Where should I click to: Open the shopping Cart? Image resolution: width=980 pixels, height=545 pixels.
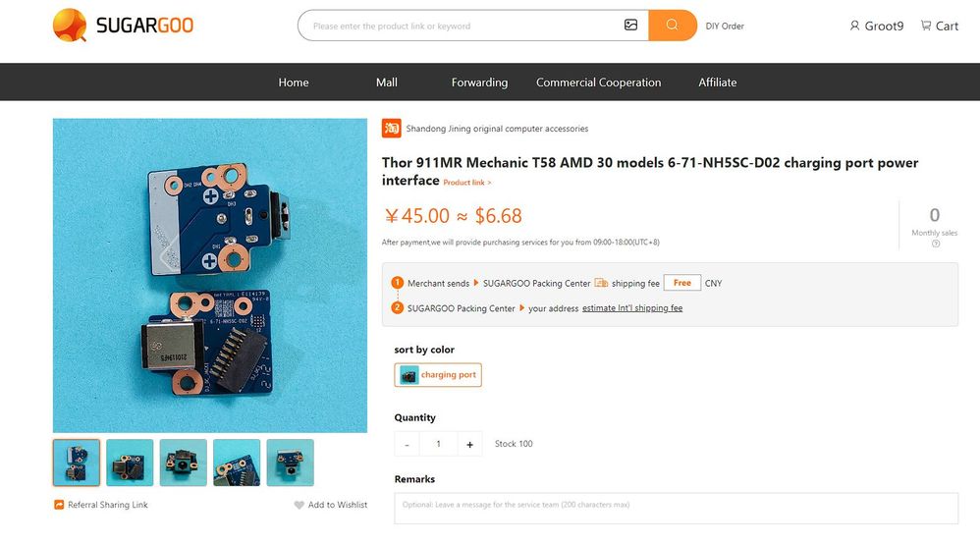(939, 26)
